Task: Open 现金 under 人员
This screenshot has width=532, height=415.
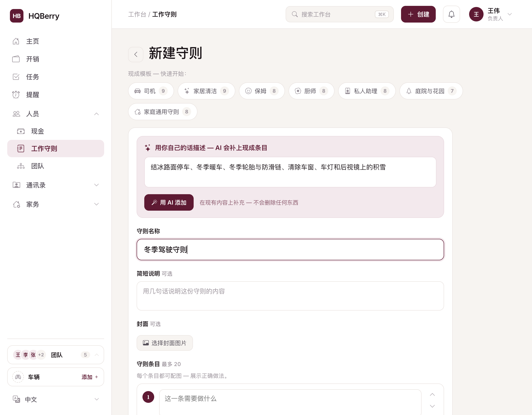Action: pyautogui.click(x=55, y=131)
